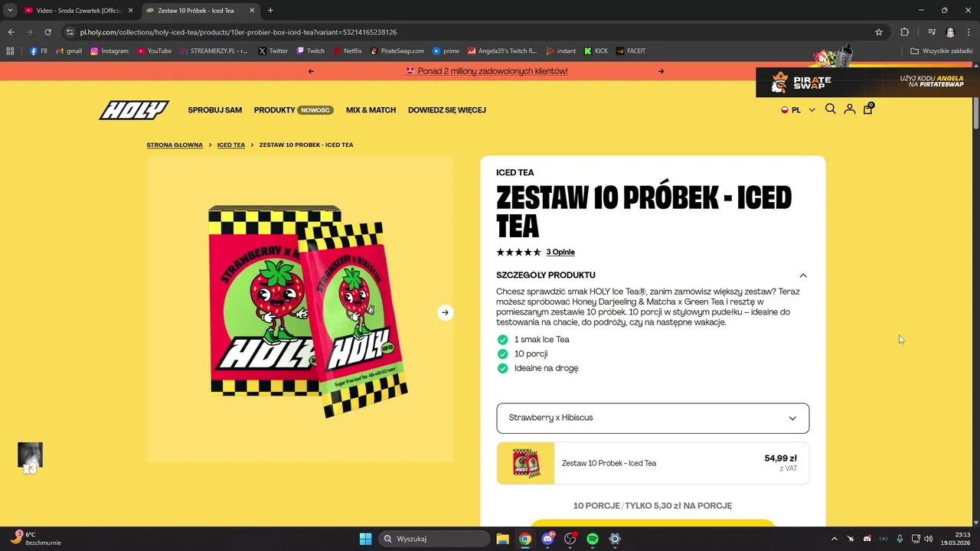Go to previous announcement banner message
Viewport: 980px width, 551px height.
[x=311, y=71]
